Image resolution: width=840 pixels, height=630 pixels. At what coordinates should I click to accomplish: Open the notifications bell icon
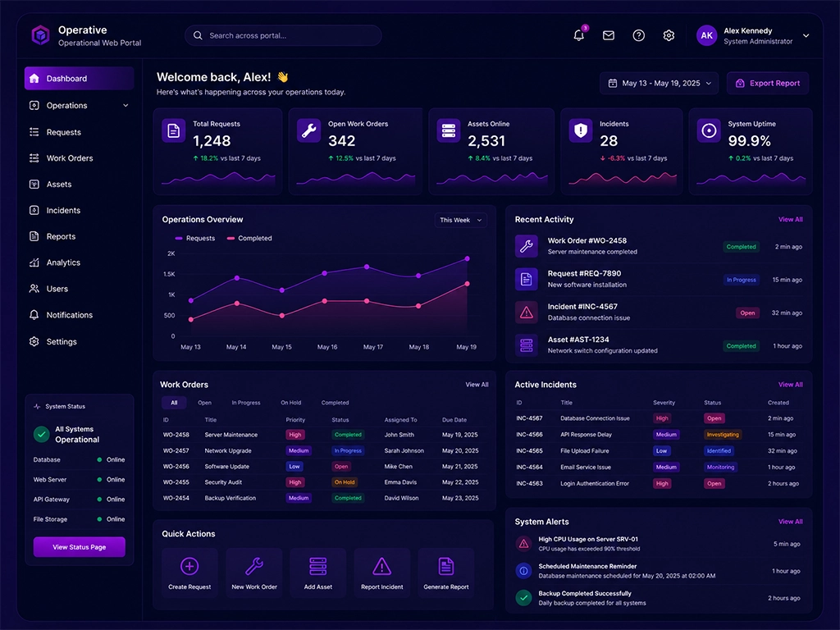tap(578, 35)
